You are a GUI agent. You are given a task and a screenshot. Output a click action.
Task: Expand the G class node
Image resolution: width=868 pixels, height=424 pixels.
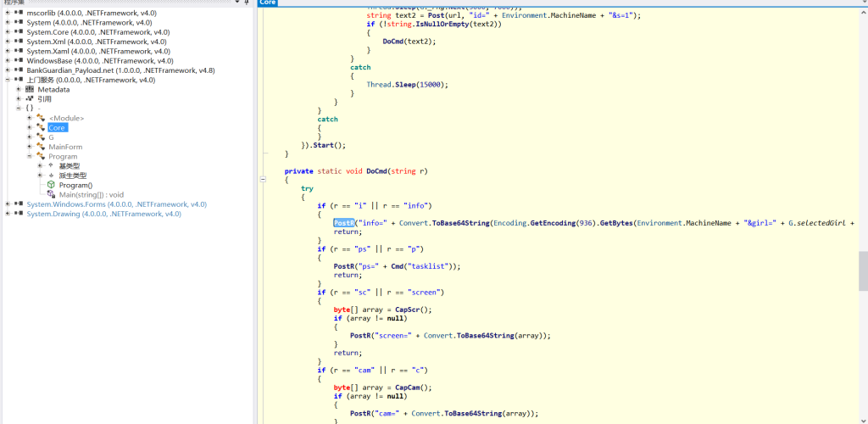(x=30, y=137)
